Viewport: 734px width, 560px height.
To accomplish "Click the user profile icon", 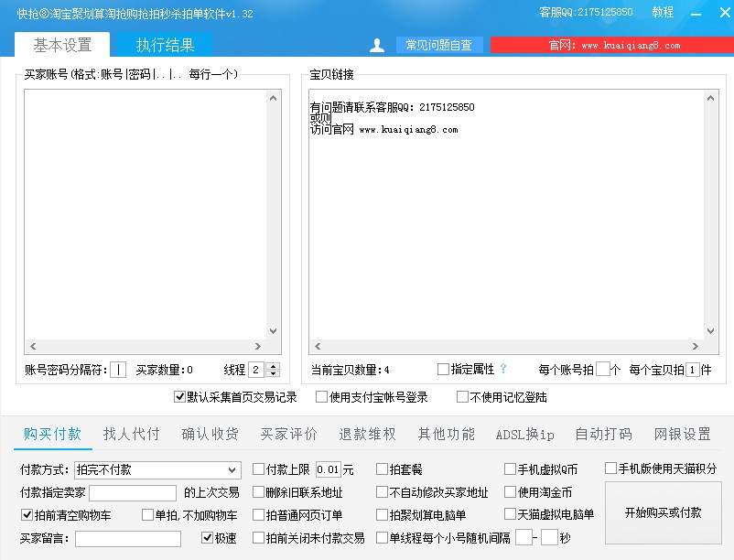I will tap(376, 45).
